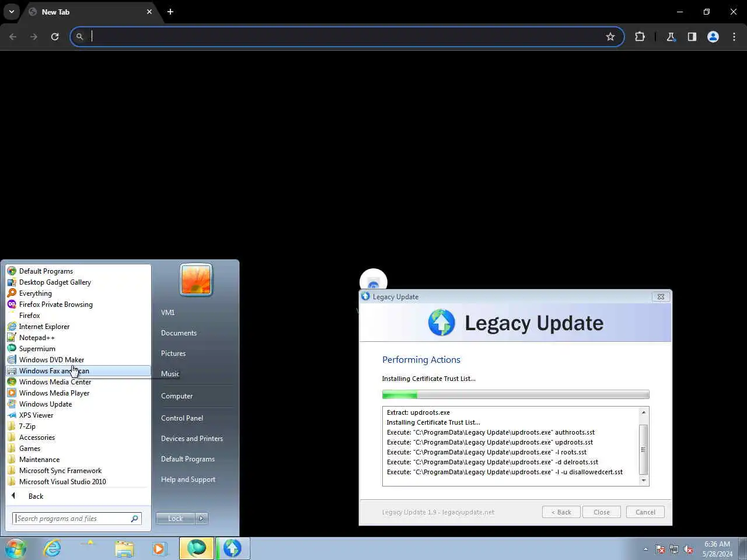Open the browser side panel
Viewport: 747px width, 560px height.
click(x=692, y=37)
